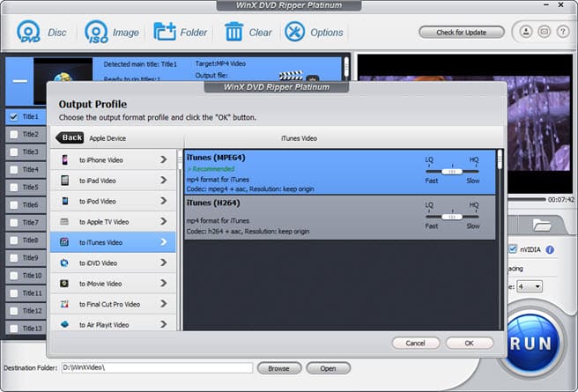Toggle the nVIDIA hardware checkbox

tap(513, 249)
